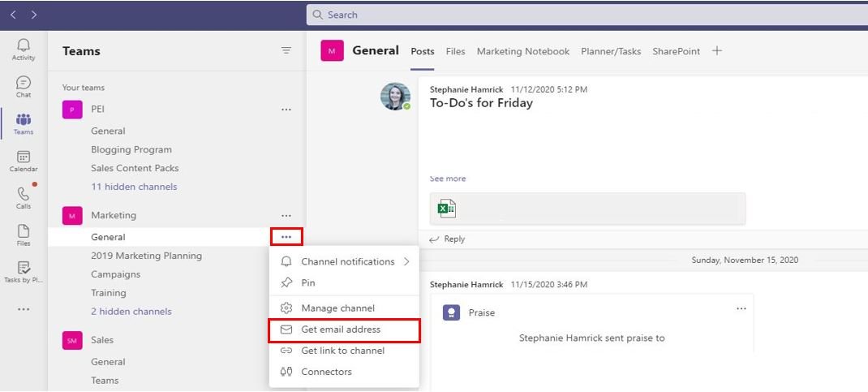Open the Calls phone icon

click(24, 198)
